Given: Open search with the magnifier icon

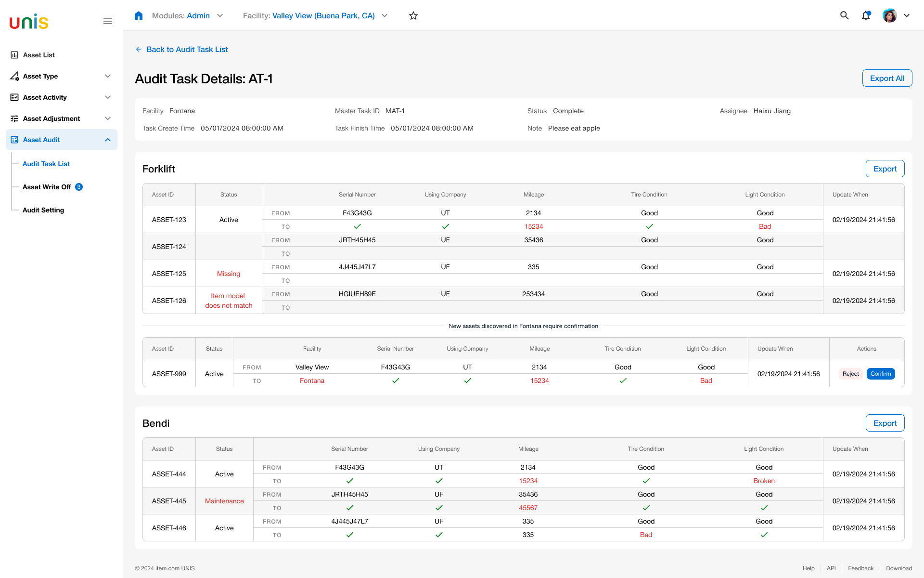Looking at the screenshot, I should [x=844, y=15].
